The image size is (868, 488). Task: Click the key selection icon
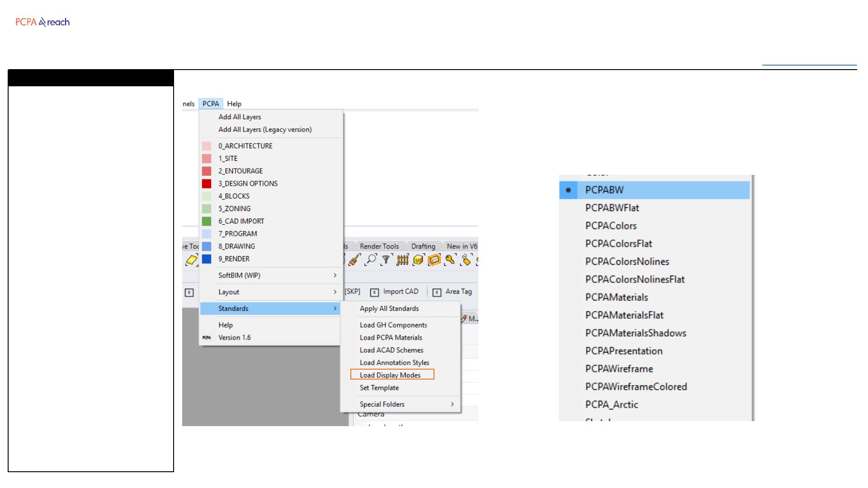450,259
